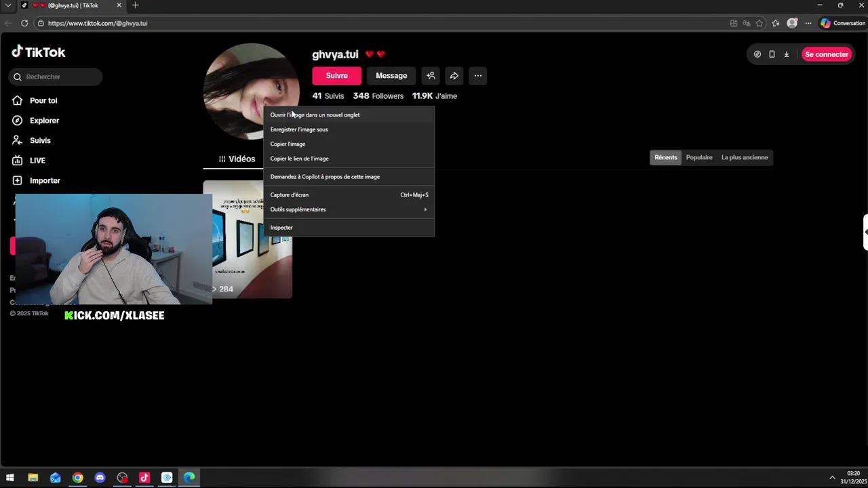Click the browser back arrow
Screen dimensions: 868x488
click(8, 23)
